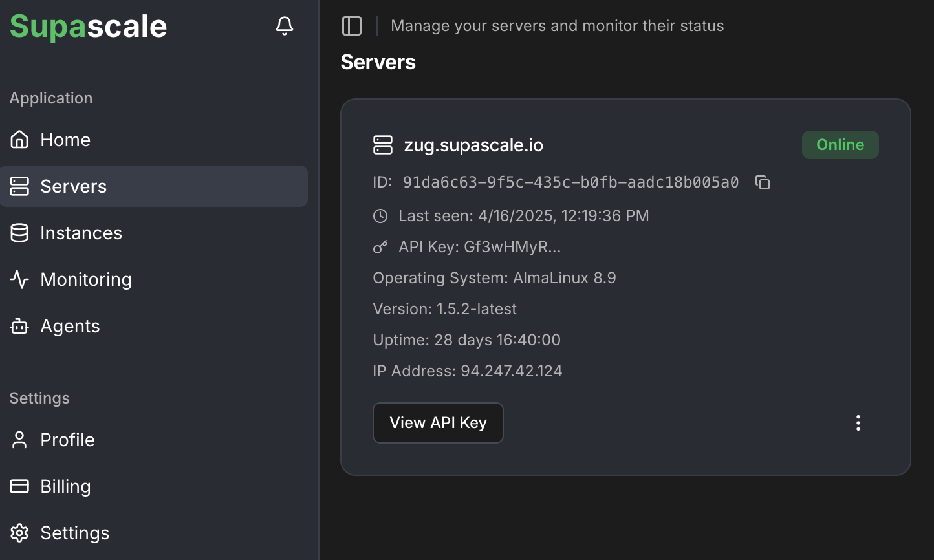Click the Supascale logo
This screenshot has height=560, width=934.
point(88,27)
